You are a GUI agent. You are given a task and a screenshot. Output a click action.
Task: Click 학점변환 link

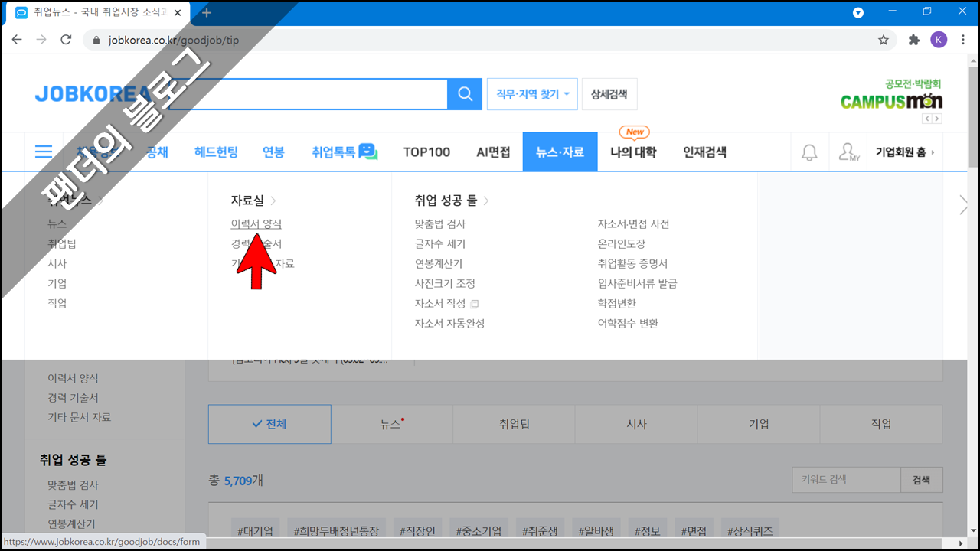(x=617, y=303)
